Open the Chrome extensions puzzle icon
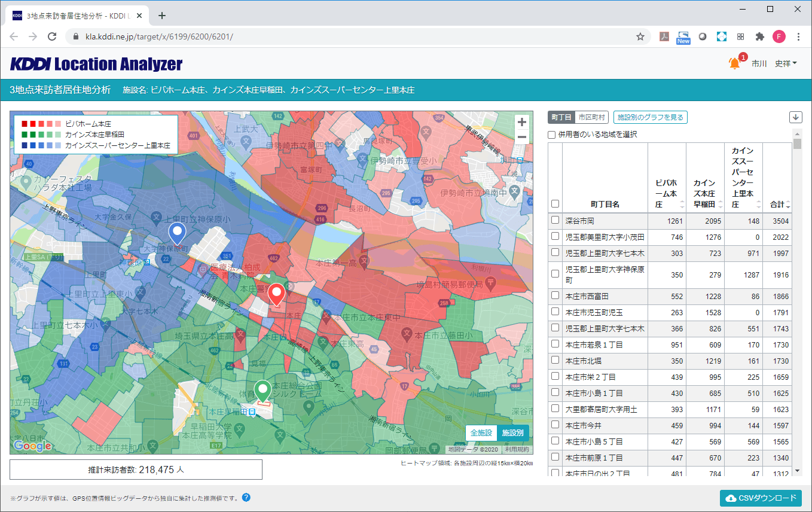The width and height of the screenshot is (812, 512). coord(760,36)
